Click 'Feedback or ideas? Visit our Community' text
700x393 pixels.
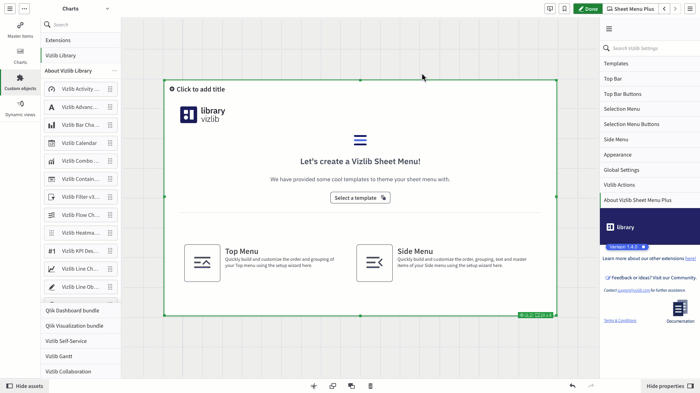[x=654, y=278]
